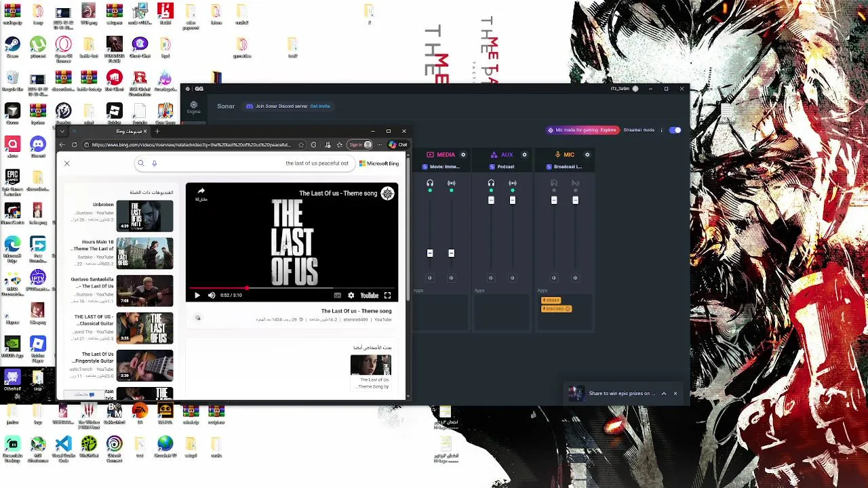
Task: Open the browser tab list dropdown arrow
Action: [62, 131]
